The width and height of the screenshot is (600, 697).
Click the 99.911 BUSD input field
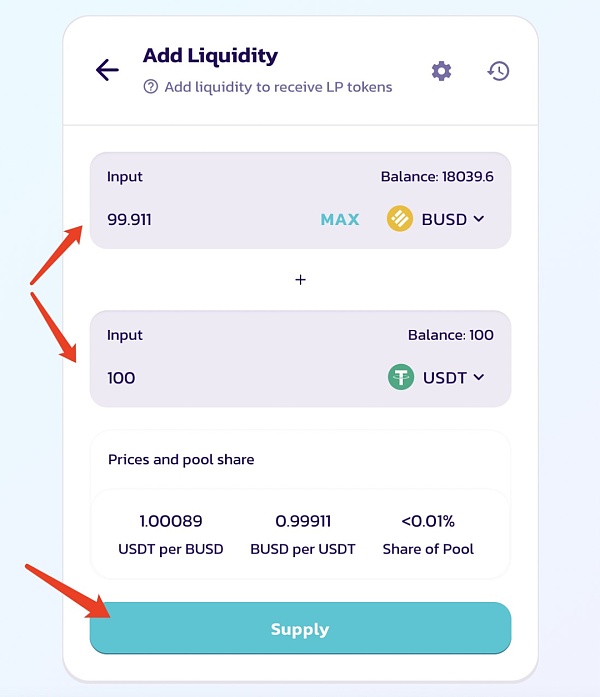tap(200, 219)
